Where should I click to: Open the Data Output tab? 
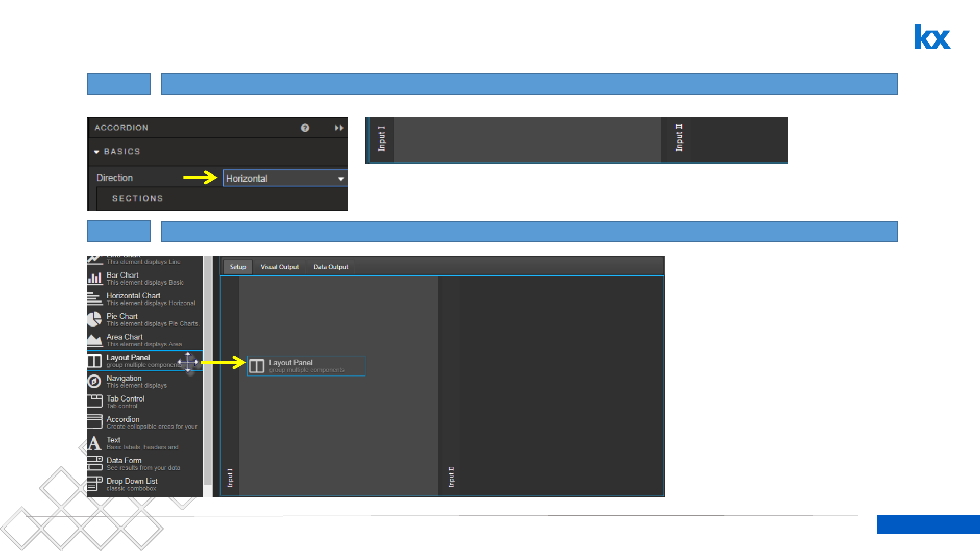331,267
